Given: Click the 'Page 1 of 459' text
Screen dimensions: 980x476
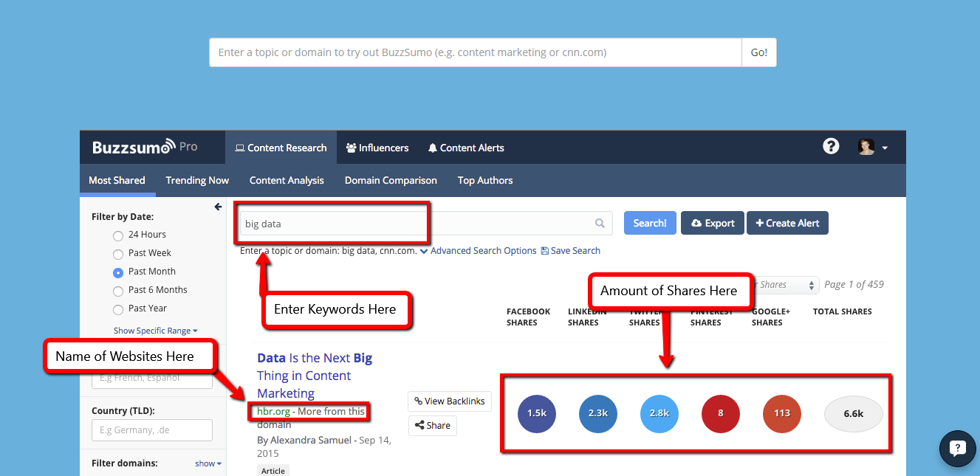Looking at the screenshot, I should [854, 284].
